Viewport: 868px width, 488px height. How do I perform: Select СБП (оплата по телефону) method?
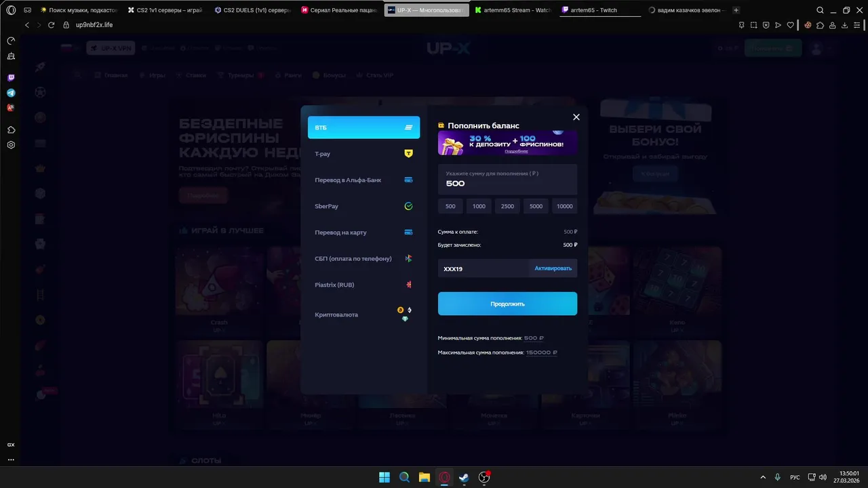[x=363, y=259]
